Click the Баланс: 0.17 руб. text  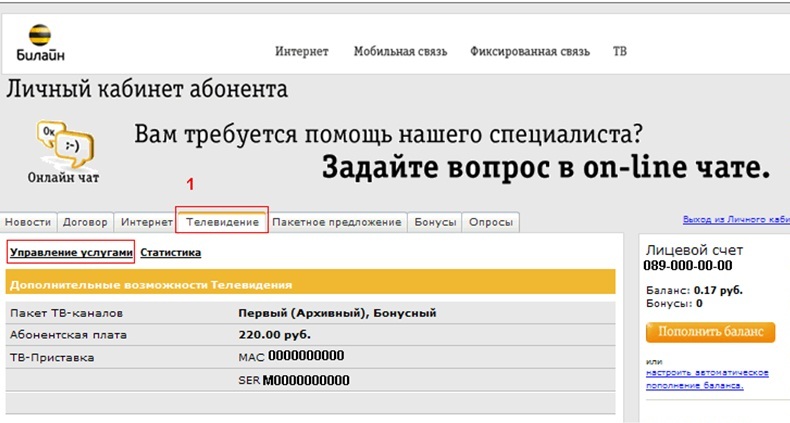[694, 291]
